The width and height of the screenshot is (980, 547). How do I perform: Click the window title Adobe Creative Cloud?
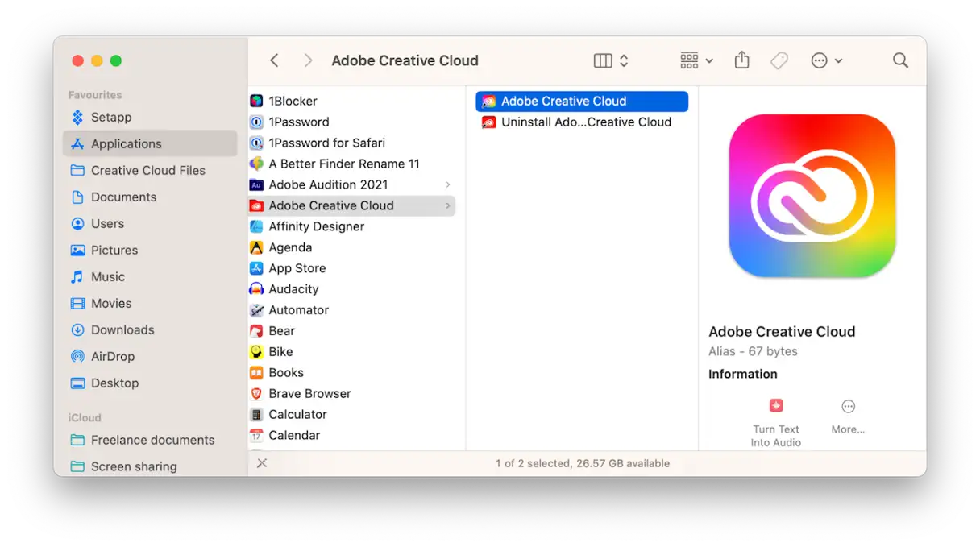point(405,60)
